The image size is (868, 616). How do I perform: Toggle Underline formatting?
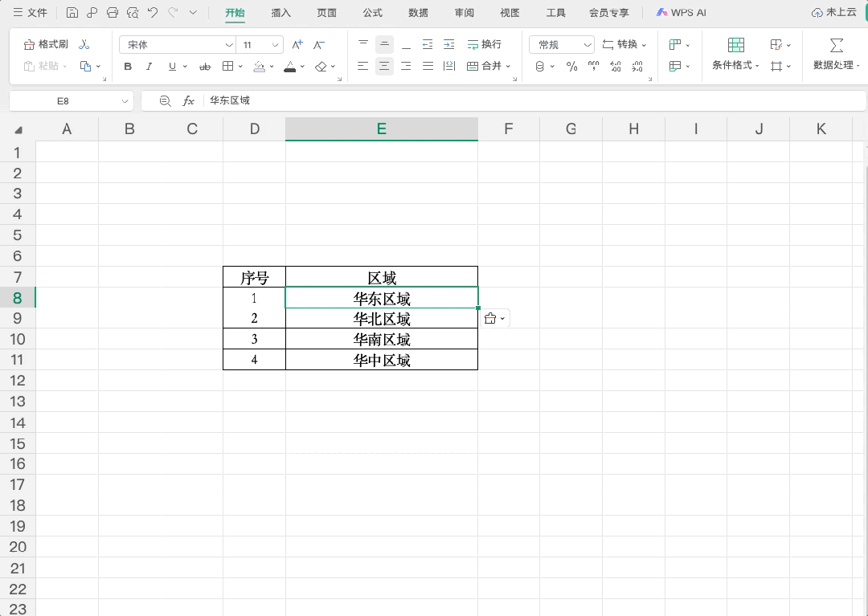[172, 67]
